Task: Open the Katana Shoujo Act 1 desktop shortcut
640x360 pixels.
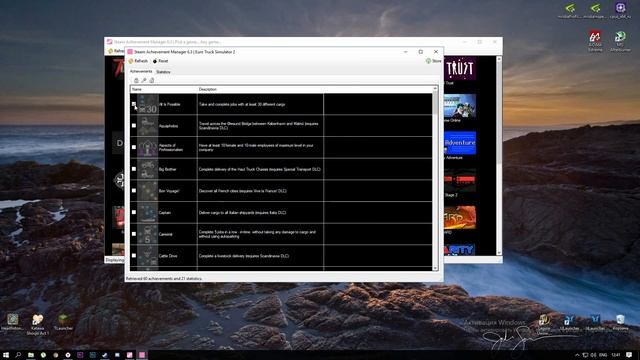Action: click(37, 324)
